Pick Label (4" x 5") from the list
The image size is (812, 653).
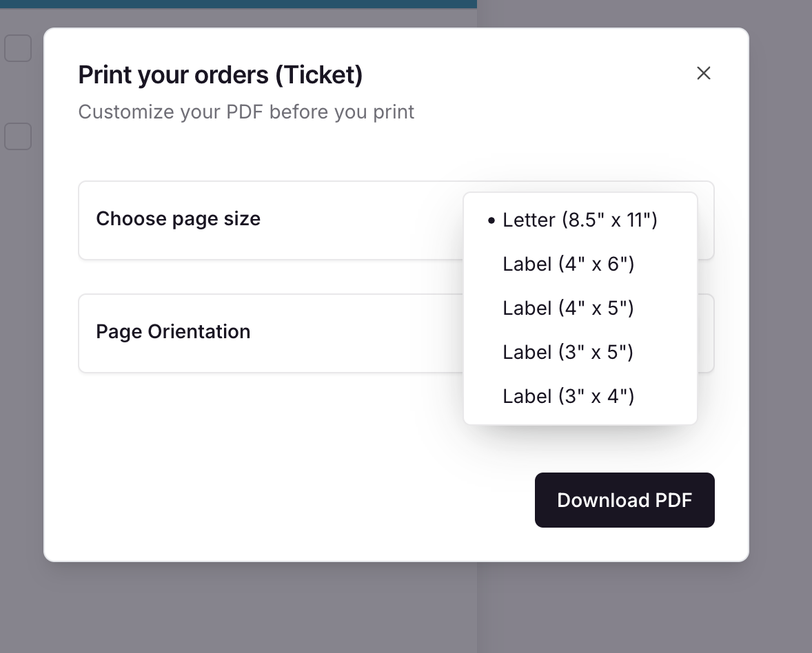[x=568, y=308]
